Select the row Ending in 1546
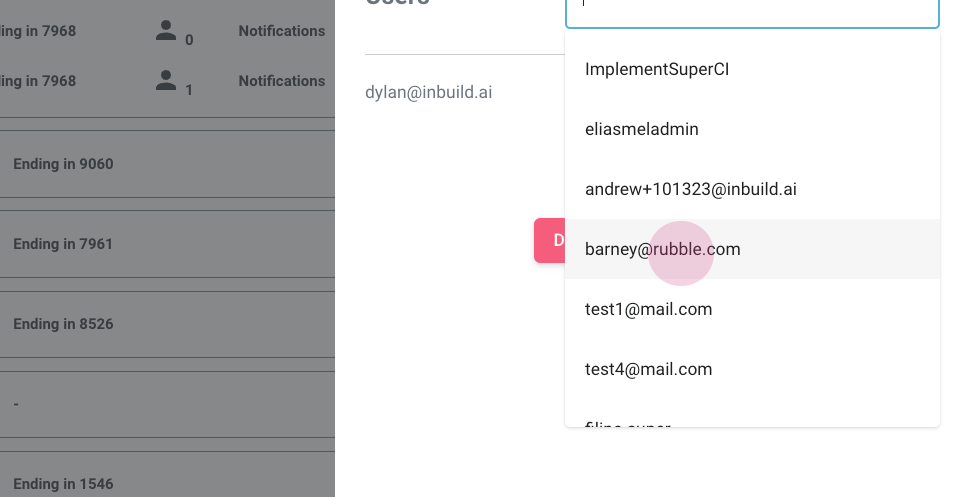 [x=63, y=484]
